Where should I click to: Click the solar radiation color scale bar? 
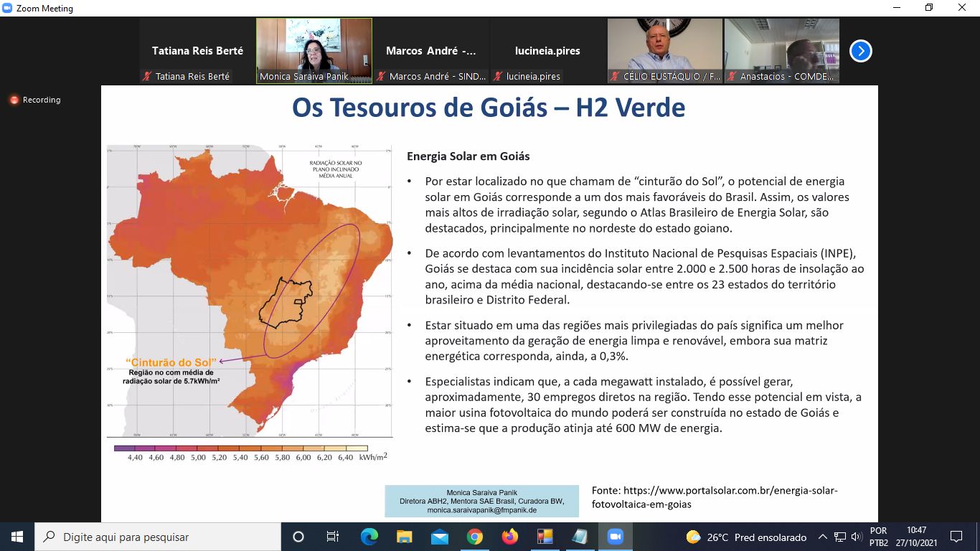pyautogui.click(x=241, y=448)
